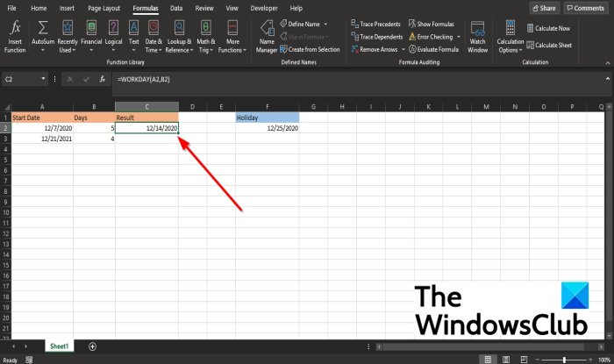Viewport: 614px width, 364px height.
Task: Click the AutoSum sigma icon
Action: tap(43, 28)
